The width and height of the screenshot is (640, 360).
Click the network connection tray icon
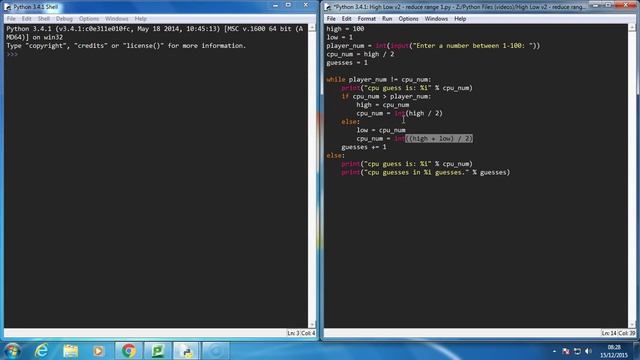pyautogui.click(x=577, y=351)
